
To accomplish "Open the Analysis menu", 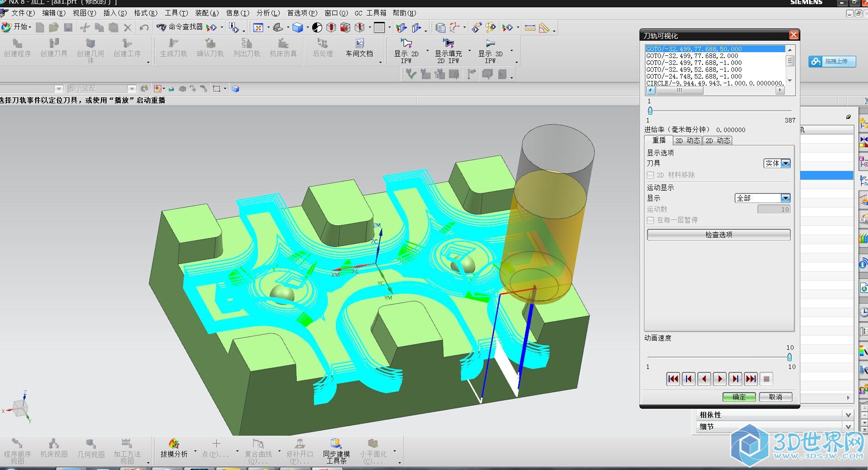I will click(x=268, y=13).
